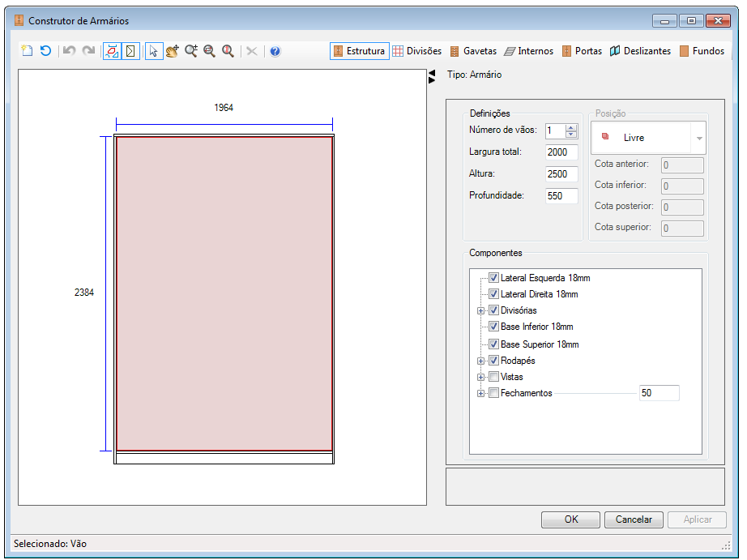The width and height of the screenshot is (747, 560).
Task: Open the Portas tab
Action: tap(582, 51)
